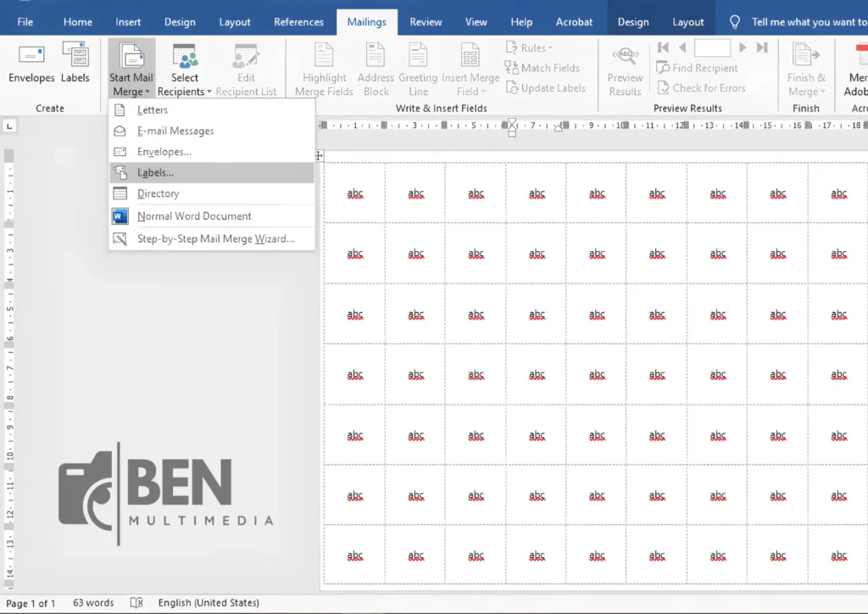Pick E-mail Messages from the dropdown menu
Image resolution: width=868 pixels, height=614 pixels.
pos(175,131)
